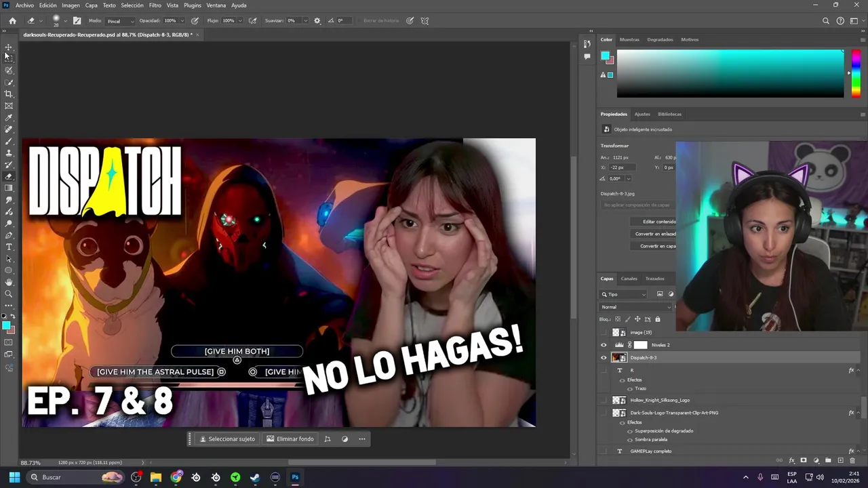Switch to the Trazados tab
This screenshot has width=868, height=488.
(655, 279)
